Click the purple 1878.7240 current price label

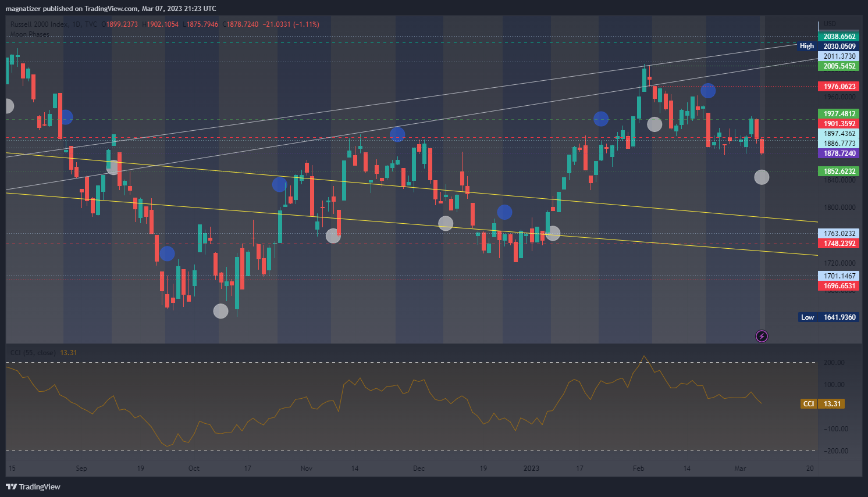pos(838,153)
